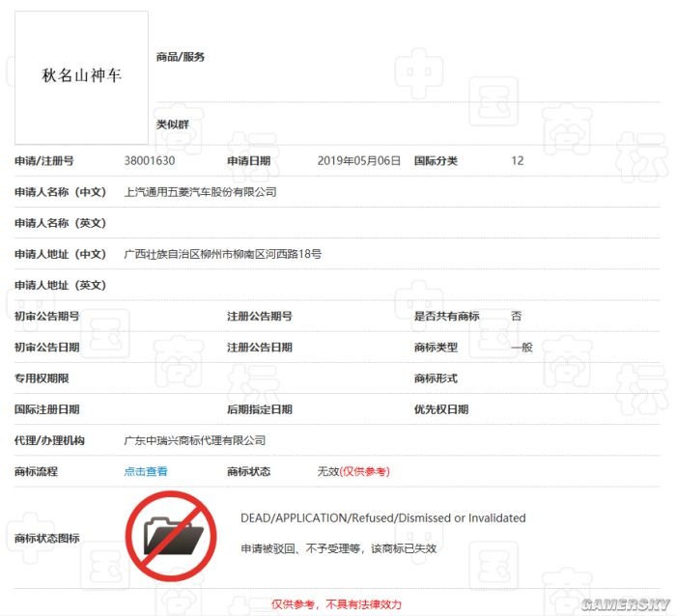The width and height of the screenshot is (676, 616).
Task: Select application number 38001630
Action: (x=150, y=161)
